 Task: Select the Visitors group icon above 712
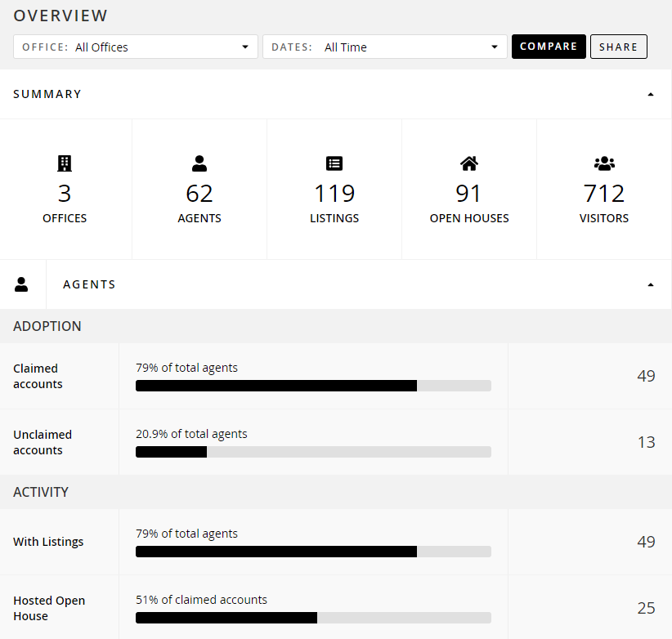coord(604,163)
